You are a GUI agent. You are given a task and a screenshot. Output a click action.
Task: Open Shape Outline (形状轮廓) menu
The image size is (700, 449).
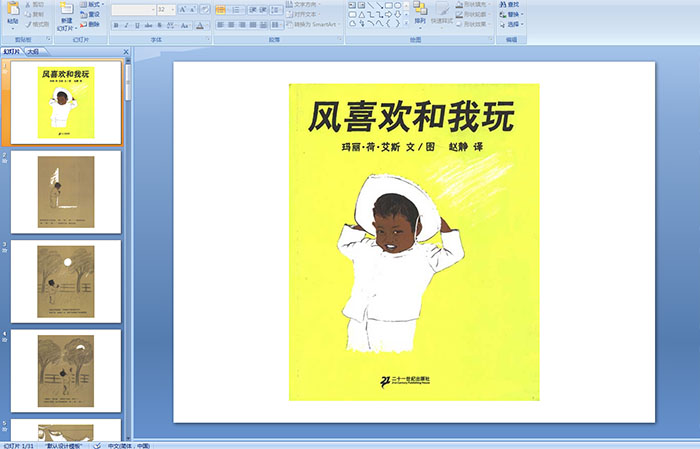tap(474, 14)
